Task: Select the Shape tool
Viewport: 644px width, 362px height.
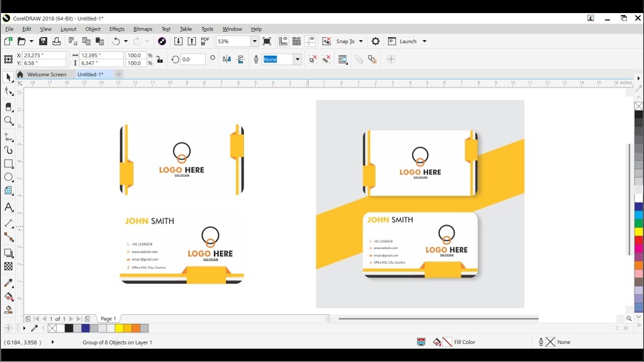Action: pos(8,92)
